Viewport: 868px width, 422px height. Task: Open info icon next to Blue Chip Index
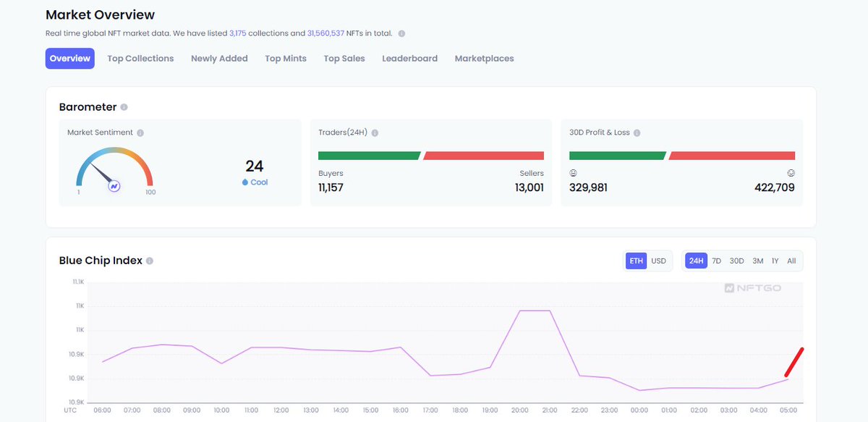(150, 261)
